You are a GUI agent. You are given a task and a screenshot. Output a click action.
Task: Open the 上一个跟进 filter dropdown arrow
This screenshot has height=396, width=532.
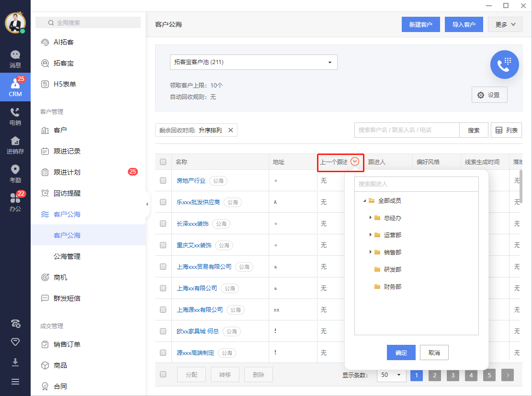(355, 162)
